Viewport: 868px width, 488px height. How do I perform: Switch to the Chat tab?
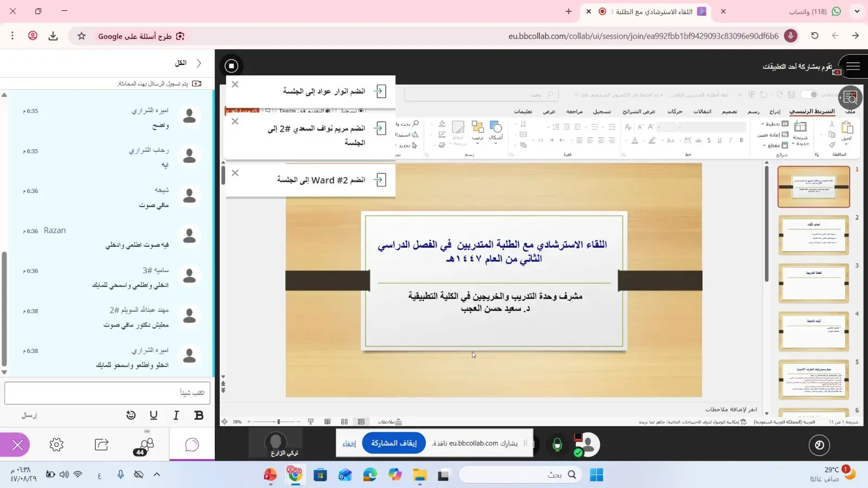192,445
